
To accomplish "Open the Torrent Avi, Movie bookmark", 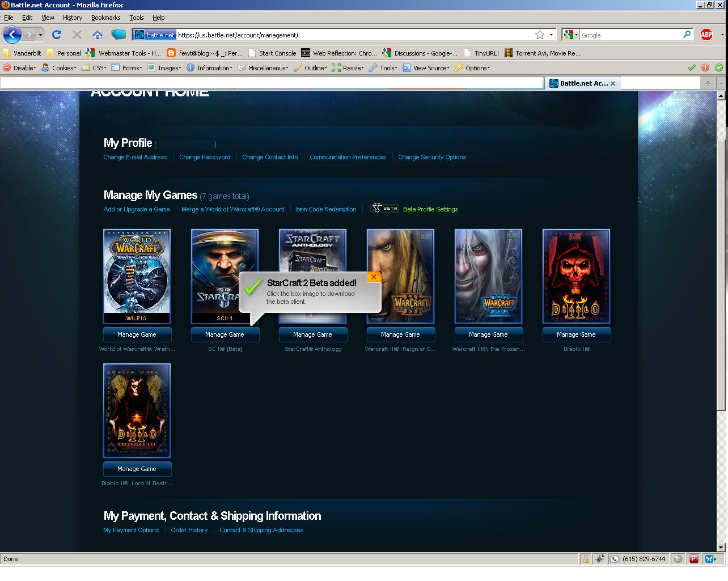I will (542, 53).
